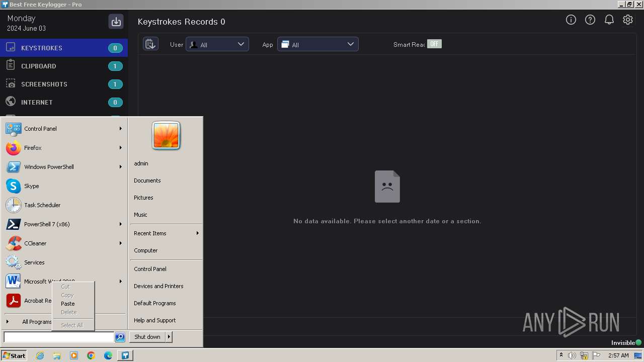
Task: Click the Clipboard count badge
Action: click(x=115, y=66)
